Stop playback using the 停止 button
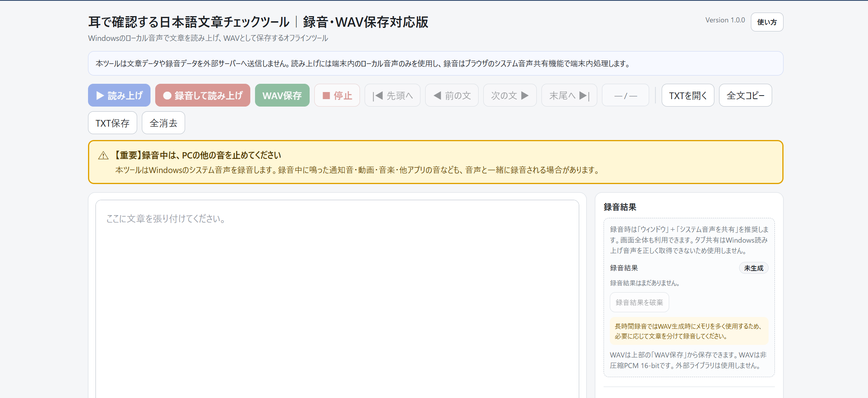The image size is (868, 398). [x=337, y=95]
